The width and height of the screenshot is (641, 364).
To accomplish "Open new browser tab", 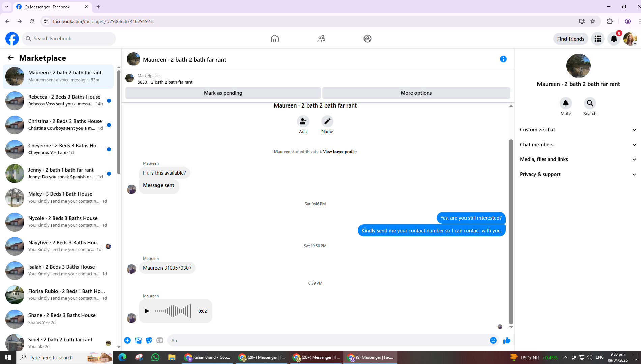I will (x=98, y=7).
